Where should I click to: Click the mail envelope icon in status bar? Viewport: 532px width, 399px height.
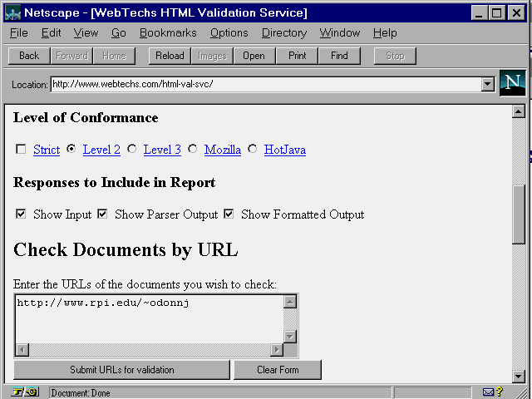[488, 392]
